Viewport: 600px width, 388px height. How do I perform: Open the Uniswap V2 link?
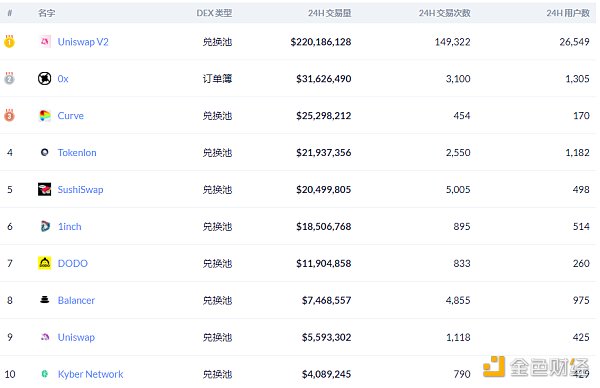point(83,42)
